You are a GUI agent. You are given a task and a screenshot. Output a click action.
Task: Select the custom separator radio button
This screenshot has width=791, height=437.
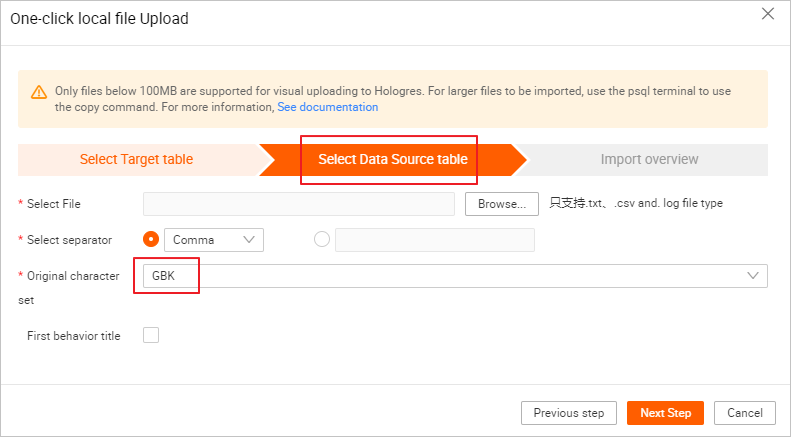(322, 240)
